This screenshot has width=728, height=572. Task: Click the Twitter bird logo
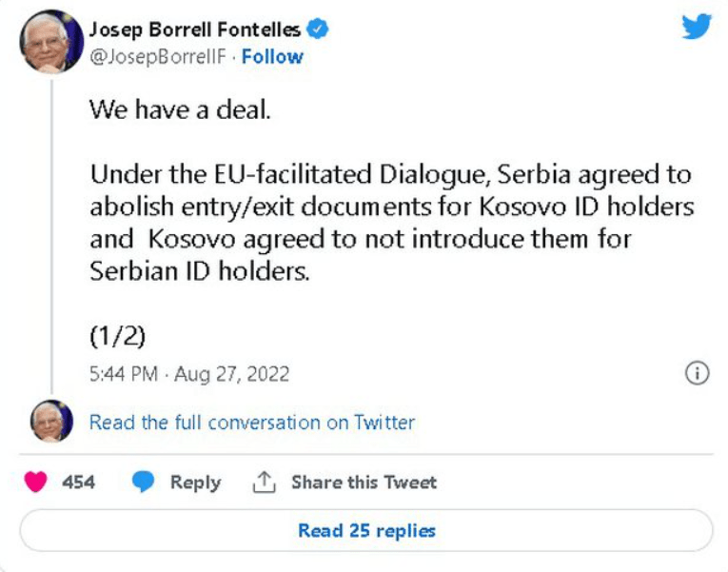[x=697, y=27]
